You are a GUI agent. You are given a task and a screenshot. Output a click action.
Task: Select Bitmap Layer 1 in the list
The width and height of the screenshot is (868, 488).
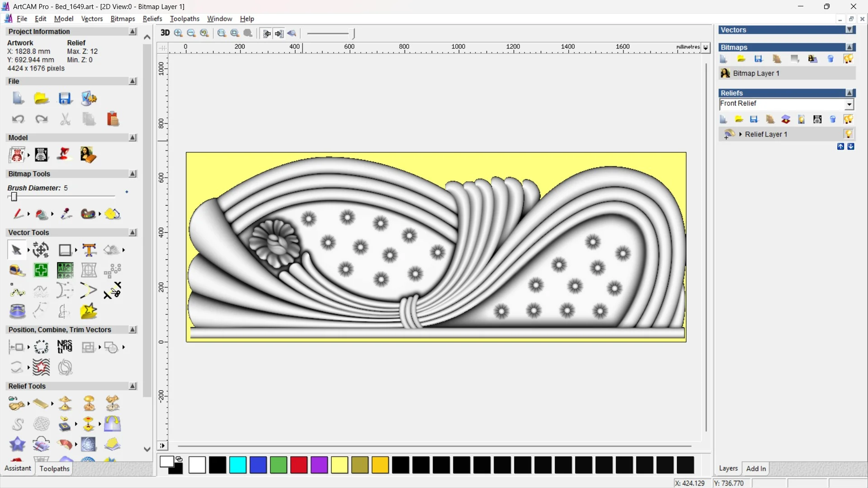pos(756,73)
